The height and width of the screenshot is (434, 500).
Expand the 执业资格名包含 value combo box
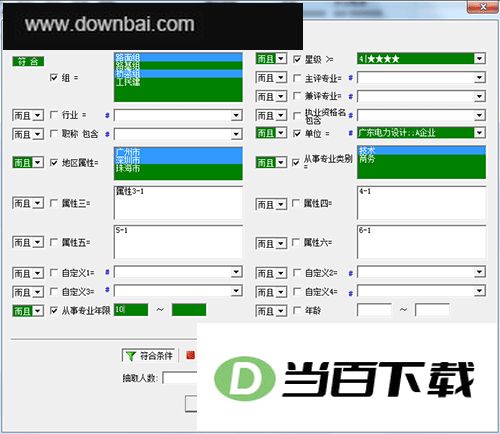[x=479, y=115]
